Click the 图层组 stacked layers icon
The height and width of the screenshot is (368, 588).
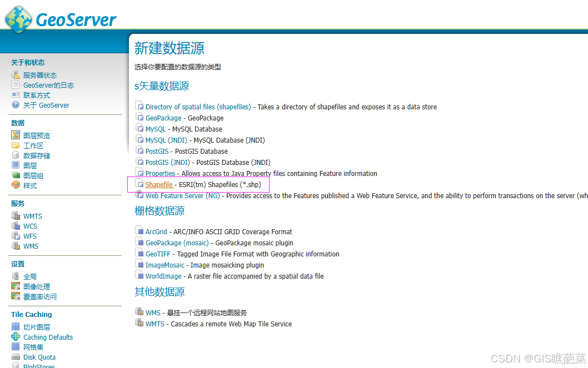[16, 175]
